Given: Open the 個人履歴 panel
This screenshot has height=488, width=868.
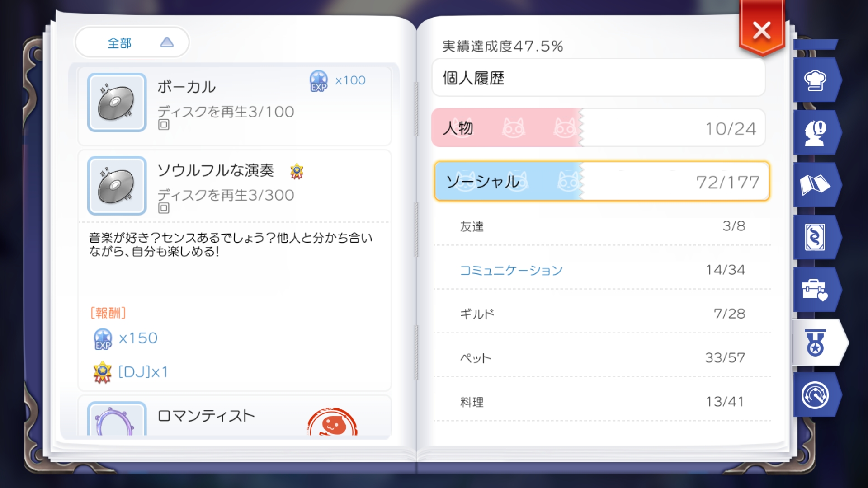Looking at the screenshot, I should [x=598, y=78].
